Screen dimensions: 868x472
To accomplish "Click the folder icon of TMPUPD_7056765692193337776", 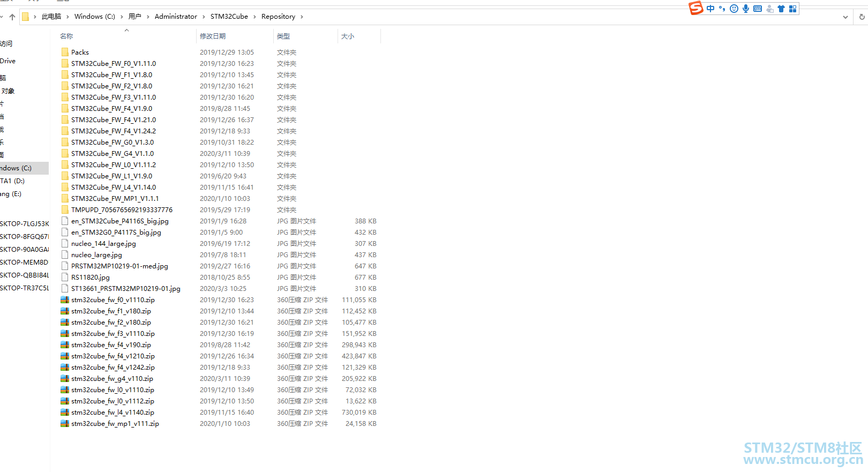I will tap(65, 209).
